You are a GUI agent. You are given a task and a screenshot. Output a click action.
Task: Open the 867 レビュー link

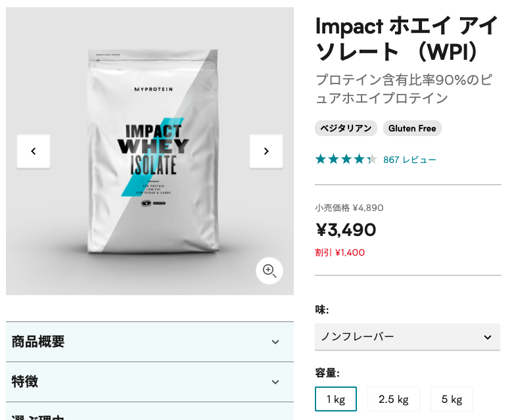pyautogui.click(x=409, y=160)
